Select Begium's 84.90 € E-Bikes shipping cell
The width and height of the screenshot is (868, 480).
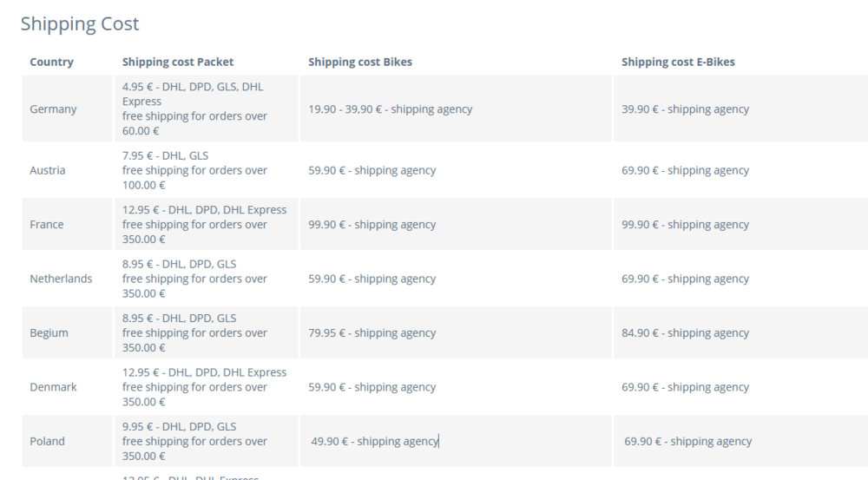pyautogui.click(x=685, y=332)
